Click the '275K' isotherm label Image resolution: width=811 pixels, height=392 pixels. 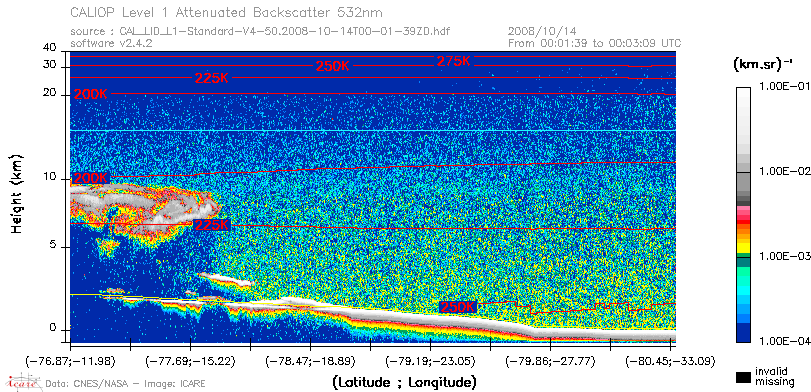[x=454, y=61]
